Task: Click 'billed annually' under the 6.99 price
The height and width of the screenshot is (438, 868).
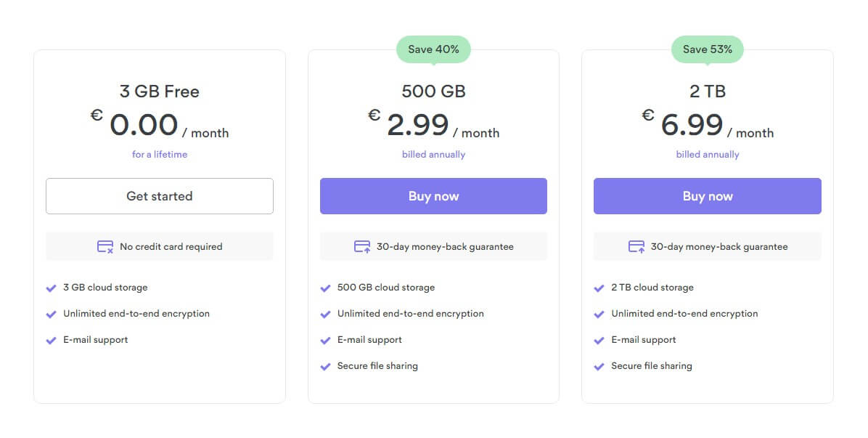Action: pyautogui.click(x=708, y=155)
